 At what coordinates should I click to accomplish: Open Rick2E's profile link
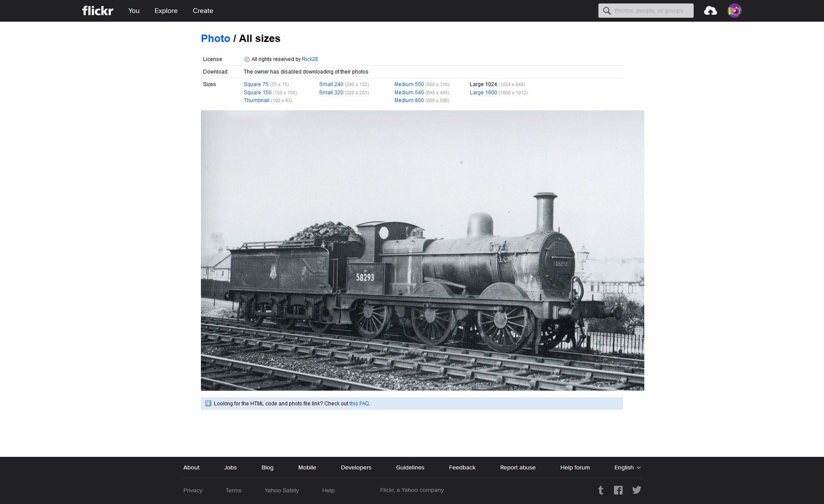(310, 59)
